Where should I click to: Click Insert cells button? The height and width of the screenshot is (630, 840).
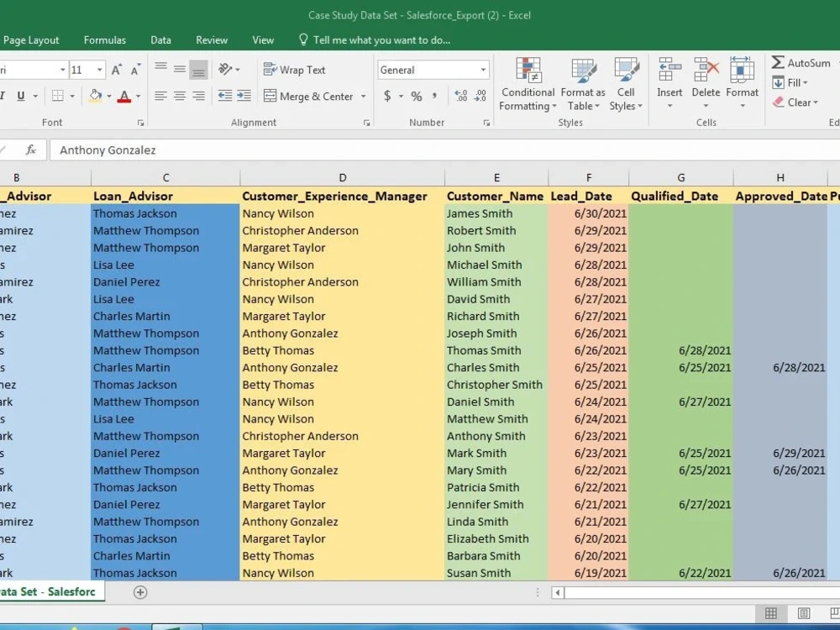pyautogui.click(x=669, y=83)
